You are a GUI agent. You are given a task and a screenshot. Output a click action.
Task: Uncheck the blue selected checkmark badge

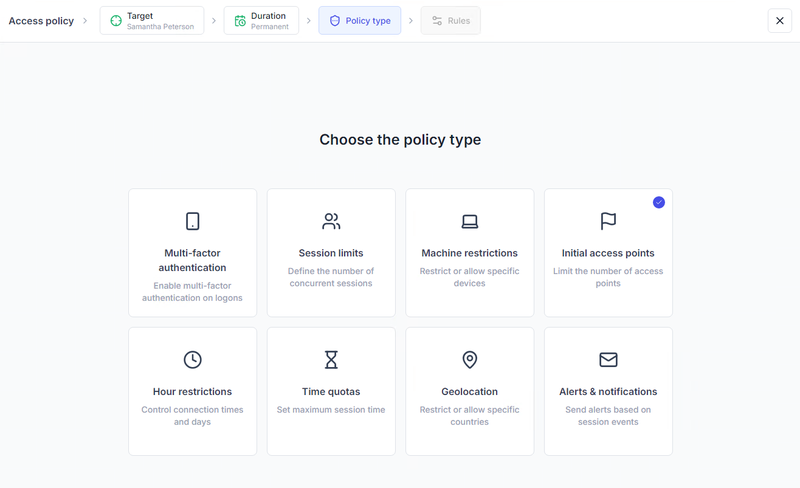[x=659, y=202]
